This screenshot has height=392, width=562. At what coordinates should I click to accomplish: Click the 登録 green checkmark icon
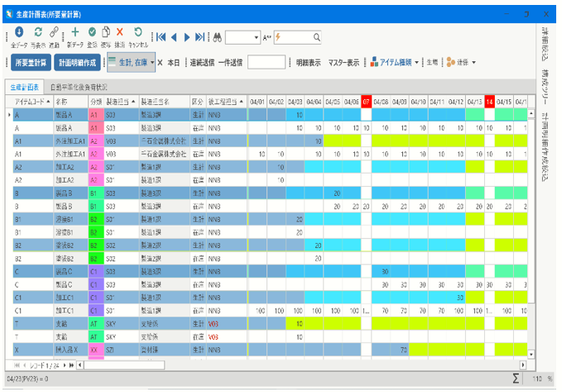pyautogui.click(x=92, y=32)
